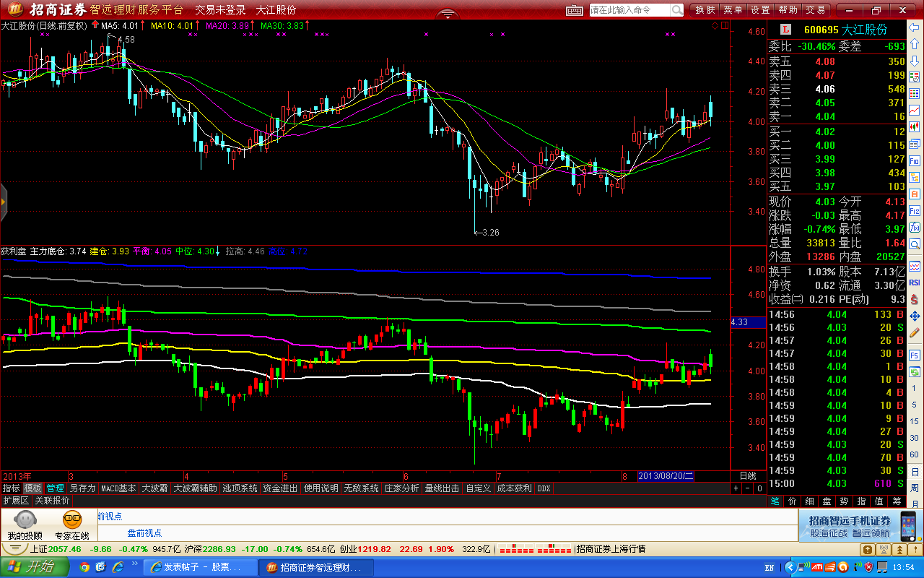Click the back arrow icon in right sidebar
Image resolution: width=924 pixels, height=578 pixels.
point(914,27)
